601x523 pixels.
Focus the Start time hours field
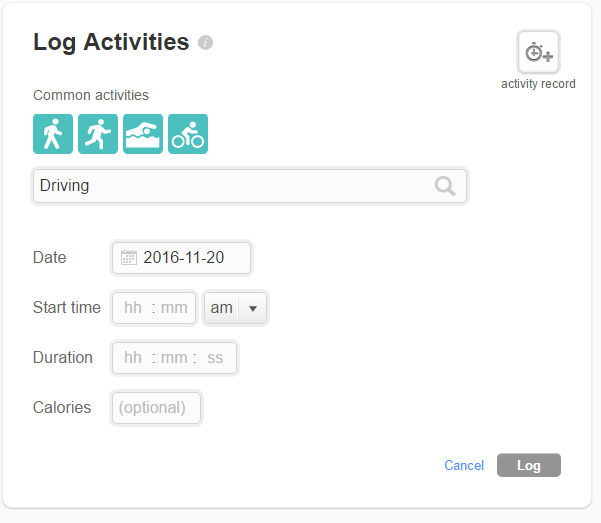tap(133, 308)
